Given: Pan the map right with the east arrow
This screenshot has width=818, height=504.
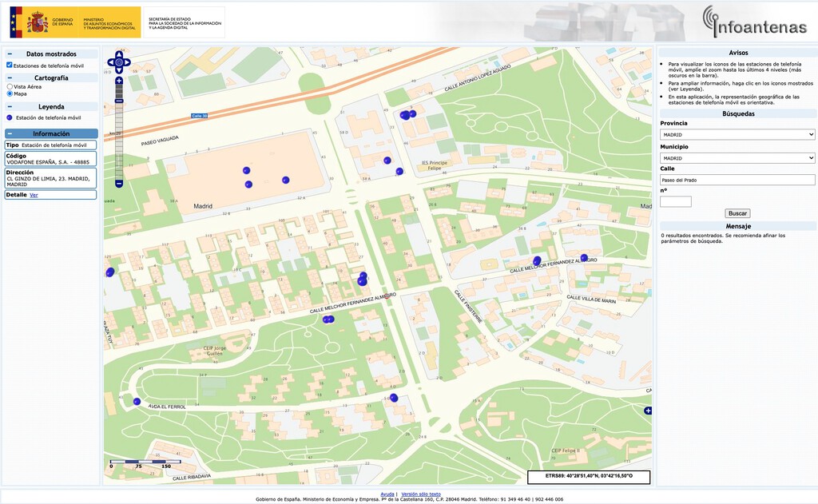Looking at the screenshot, I should (x=126, y=62).
